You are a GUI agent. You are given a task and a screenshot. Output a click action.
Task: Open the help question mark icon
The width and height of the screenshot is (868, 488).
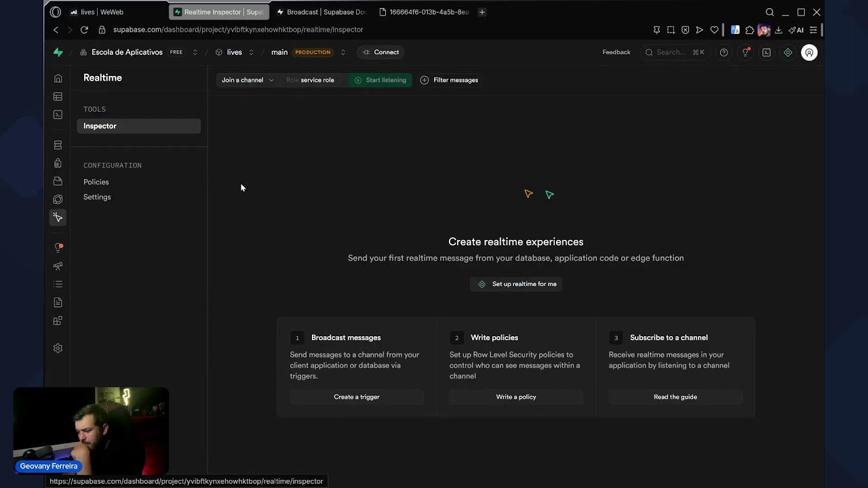724,52
